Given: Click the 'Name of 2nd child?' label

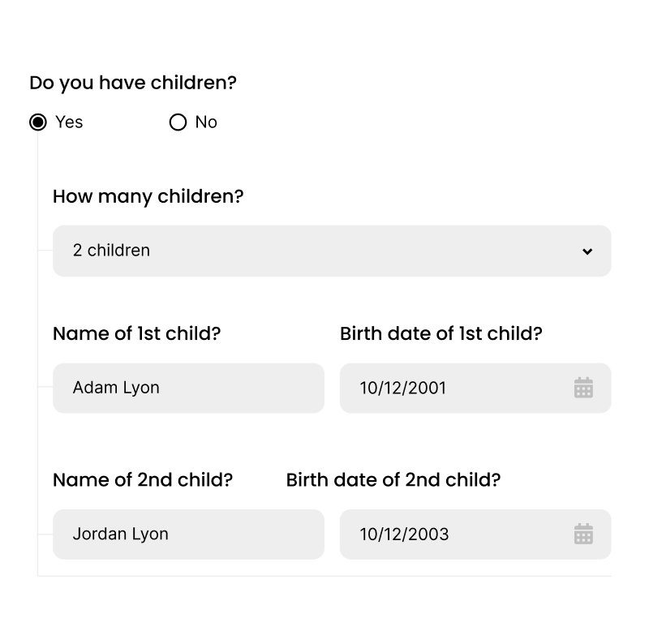Looking at the screenshot, I should (x=143, y=480).
